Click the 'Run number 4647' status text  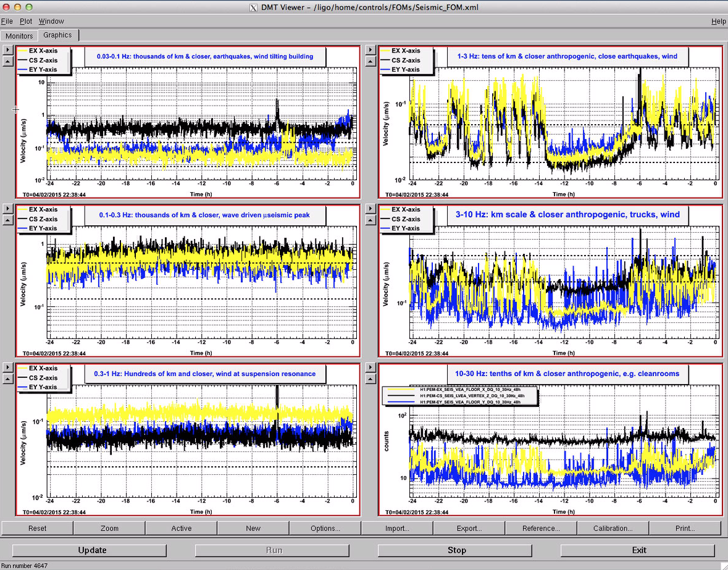point(23,566)
